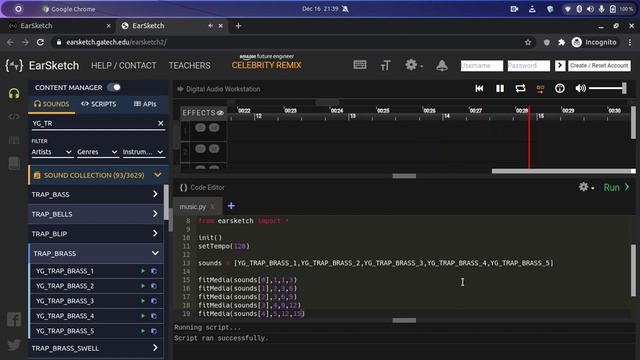Click the Username field
The height and width of the screenshot is (360, 640).
click(x=482, y=65)
